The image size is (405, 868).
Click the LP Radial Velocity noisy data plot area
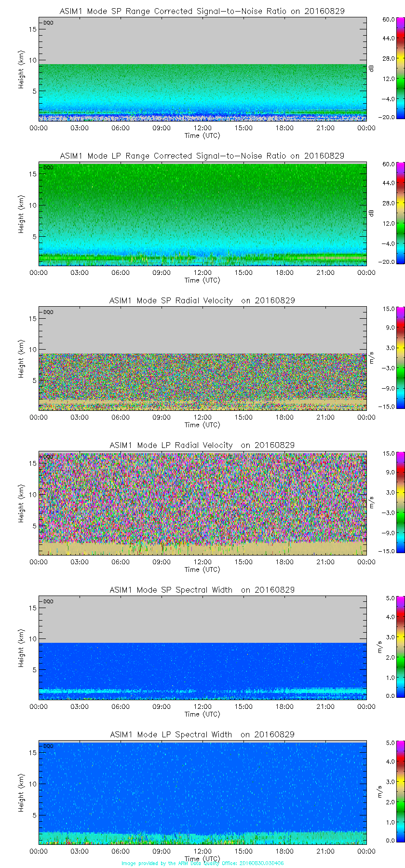202,497
